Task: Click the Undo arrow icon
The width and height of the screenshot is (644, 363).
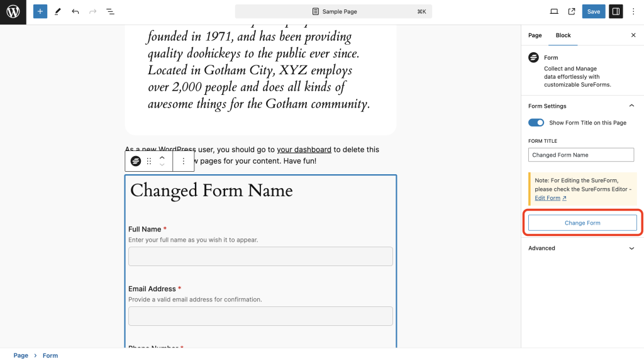Action: click(x=75, y=11)
